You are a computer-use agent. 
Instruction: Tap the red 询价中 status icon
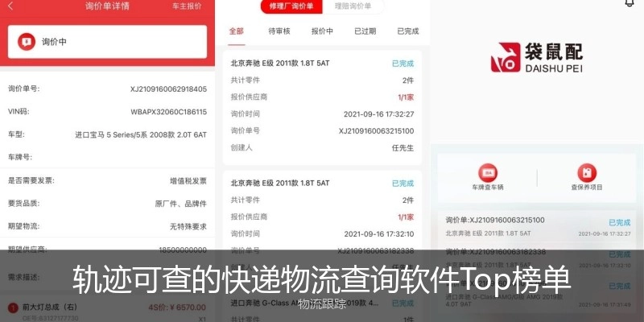[x=27, y=42]
